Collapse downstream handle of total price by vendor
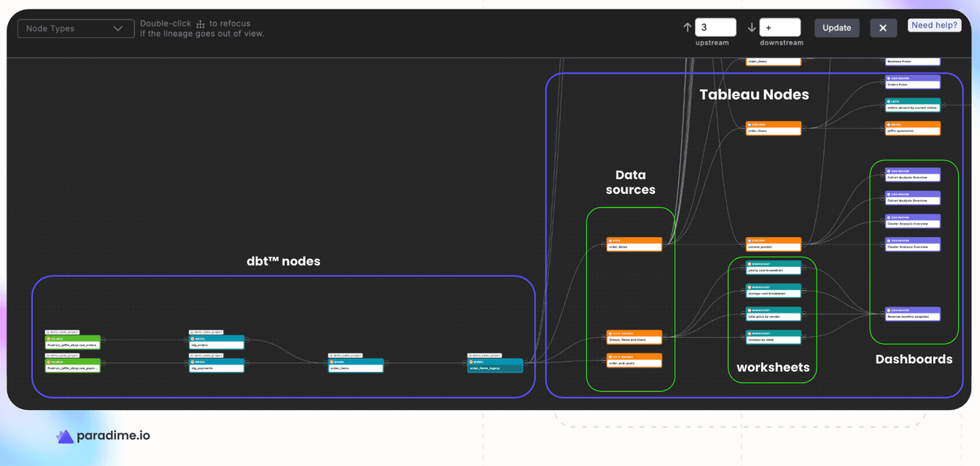This screenshot has width=980, height=466. pos(804,314)
